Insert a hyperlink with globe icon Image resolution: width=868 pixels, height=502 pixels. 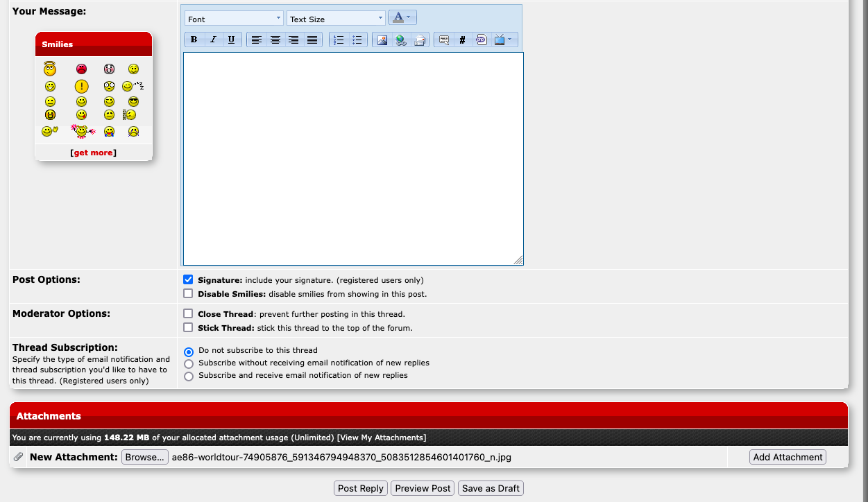click(x=400, y=40)
